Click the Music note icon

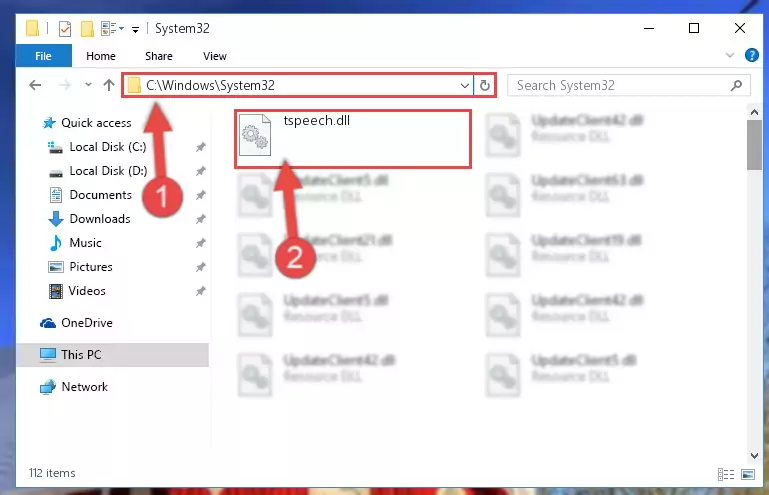tap(55, 243)
